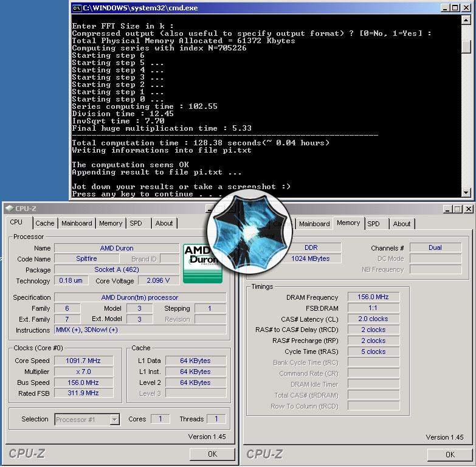Click OK in left CPU-Z window

click(x=212, y=454)
